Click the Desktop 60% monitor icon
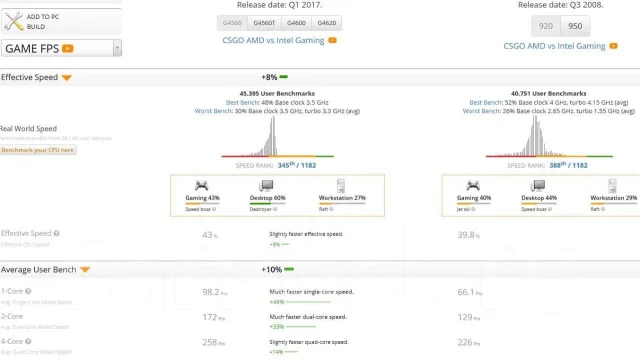640x361 pixels. [267, 186]
